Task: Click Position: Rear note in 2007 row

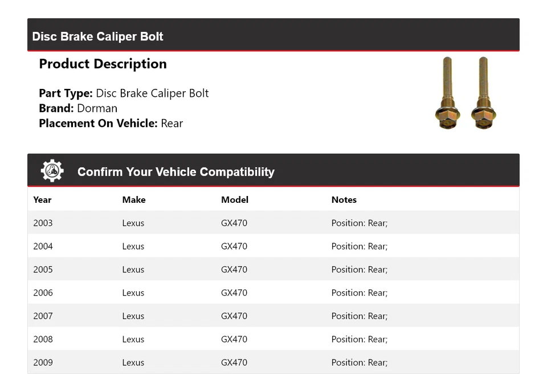Action: pyautogui.click(x=359, y=316)
